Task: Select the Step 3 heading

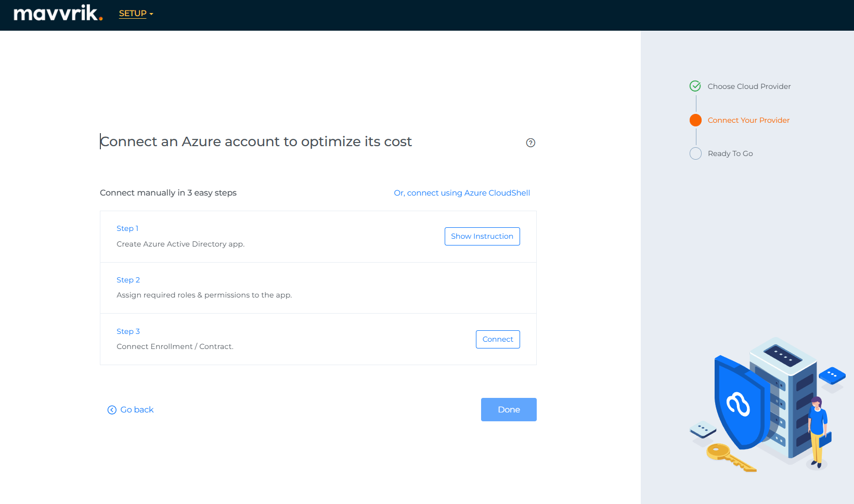Action: click(128, 331)
